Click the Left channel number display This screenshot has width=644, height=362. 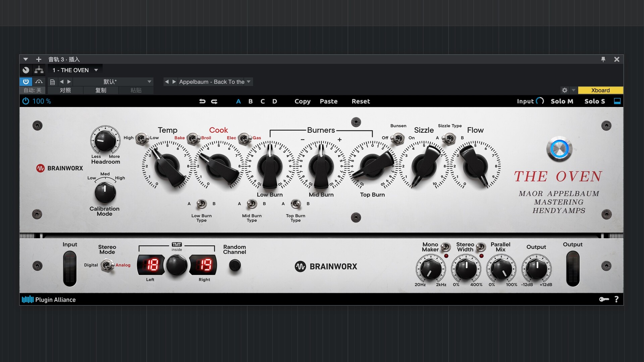pos(151,265)
